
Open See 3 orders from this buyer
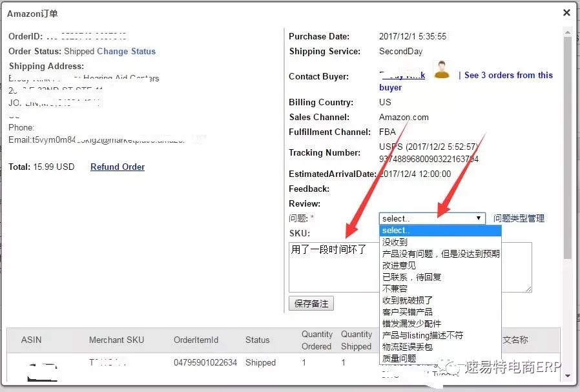[508, 75]
